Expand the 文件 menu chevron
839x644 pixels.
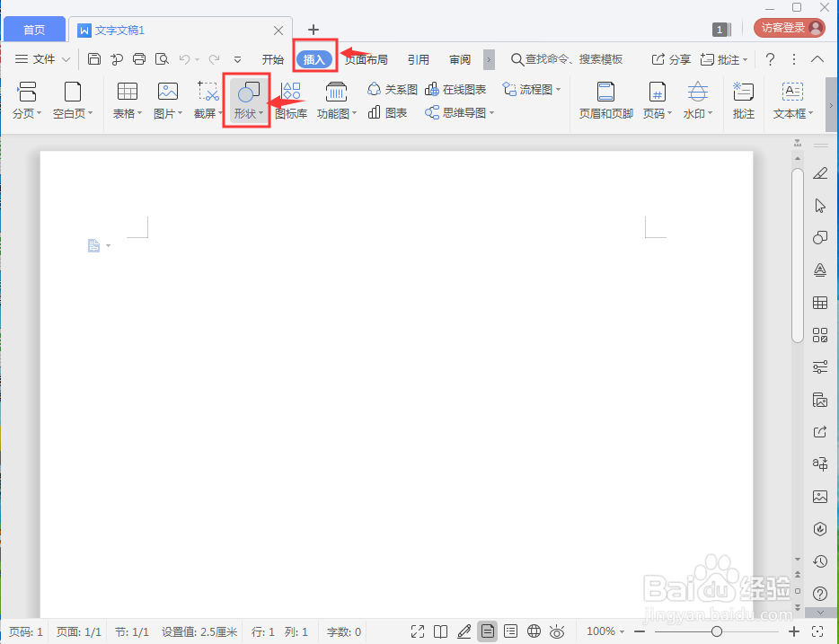(66, 59)
